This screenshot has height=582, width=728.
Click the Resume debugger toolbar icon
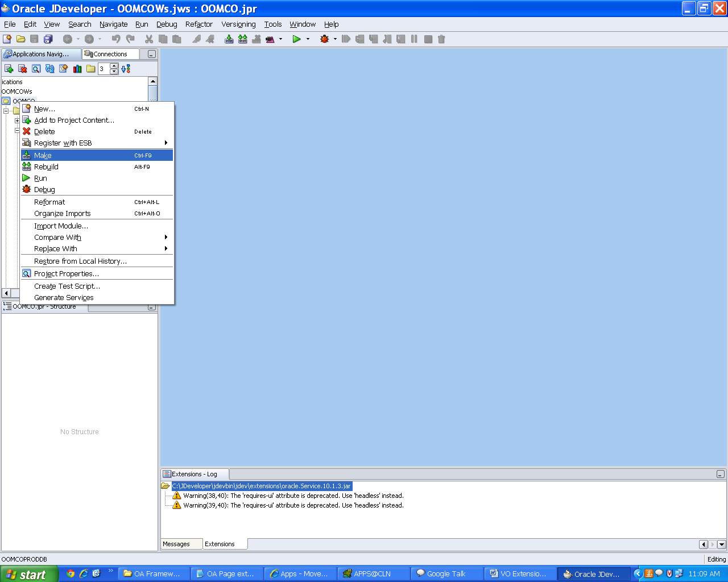[x=346, y=39]
